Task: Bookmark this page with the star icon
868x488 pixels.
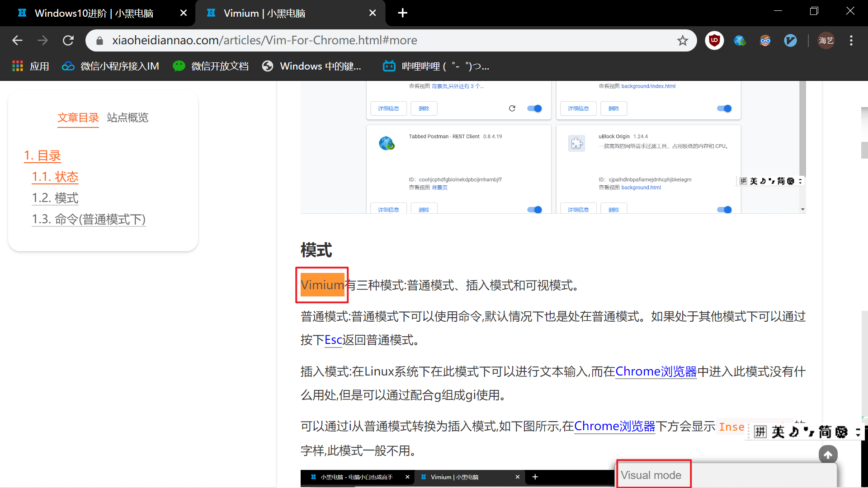Action: [682, 41]
